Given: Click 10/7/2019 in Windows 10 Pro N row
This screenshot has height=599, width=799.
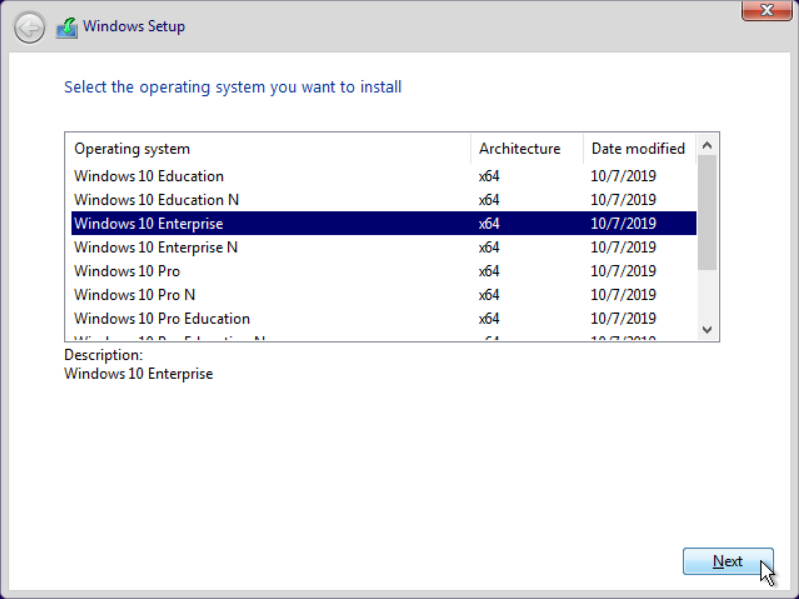Looking at the screenshot, I should (x=623, y=294).
